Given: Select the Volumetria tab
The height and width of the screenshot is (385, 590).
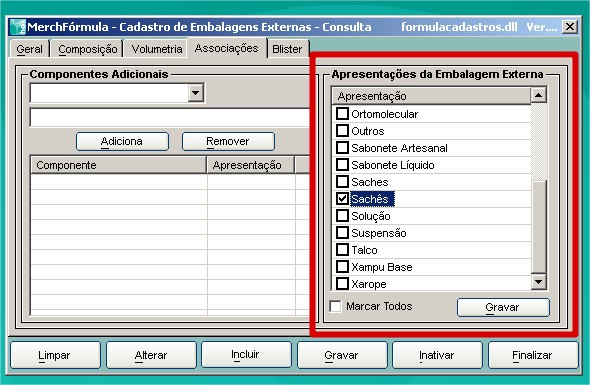Looking at the screenshot, I should [157, 49].
